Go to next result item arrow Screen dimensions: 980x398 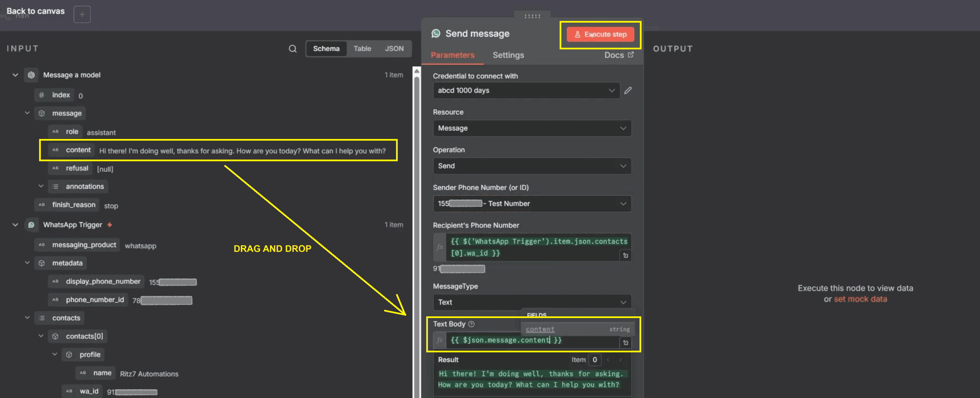[x=620, y=360]
